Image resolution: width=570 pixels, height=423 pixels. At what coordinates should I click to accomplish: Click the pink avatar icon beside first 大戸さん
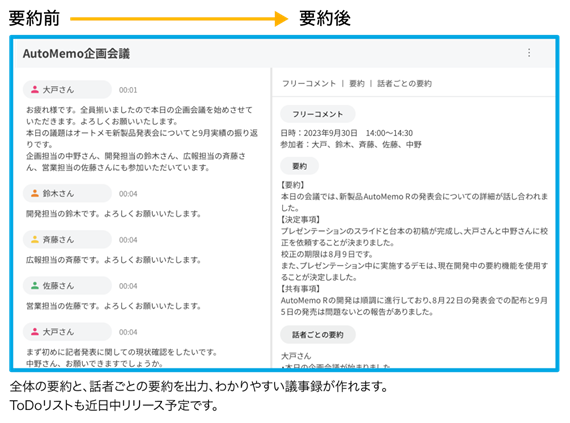[x=35, y=89]
